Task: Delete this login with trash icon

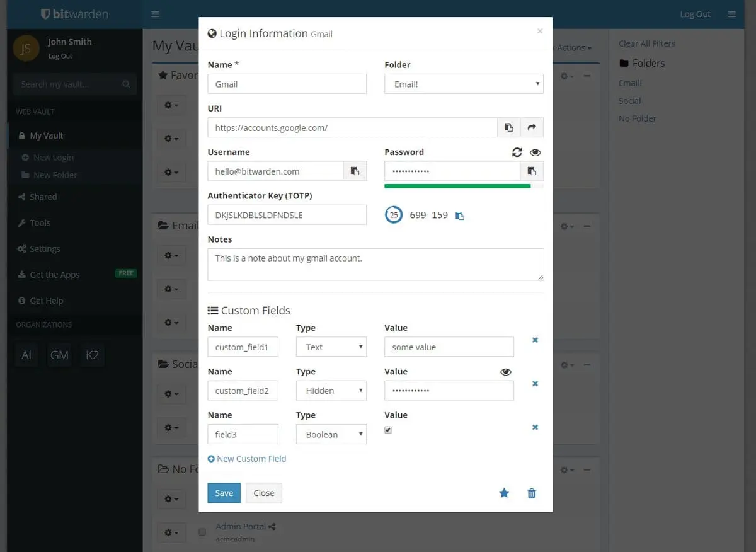Action: pyautogui.click(x=532, y=493)
